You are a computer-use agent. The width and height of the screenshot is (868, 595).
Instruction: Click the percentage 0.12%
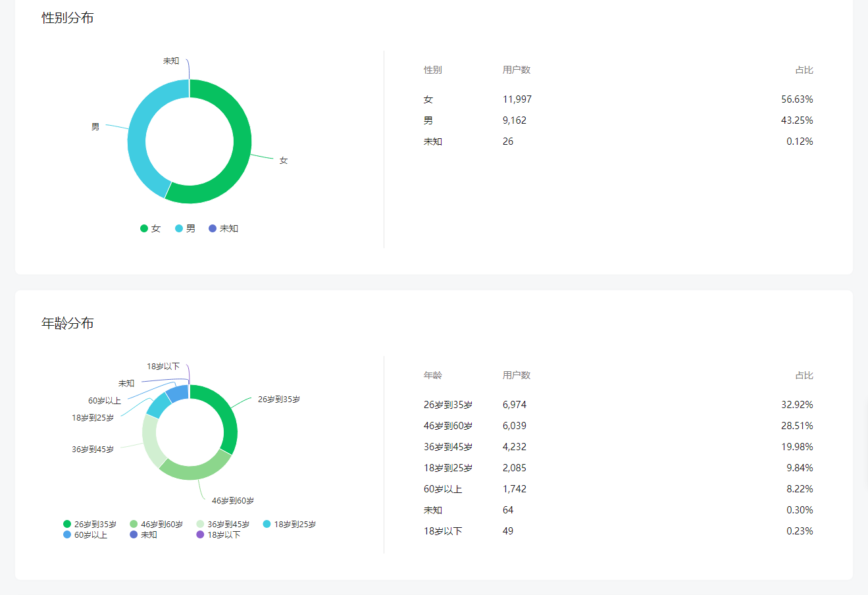pyautogui.click(x=800, y=142)
